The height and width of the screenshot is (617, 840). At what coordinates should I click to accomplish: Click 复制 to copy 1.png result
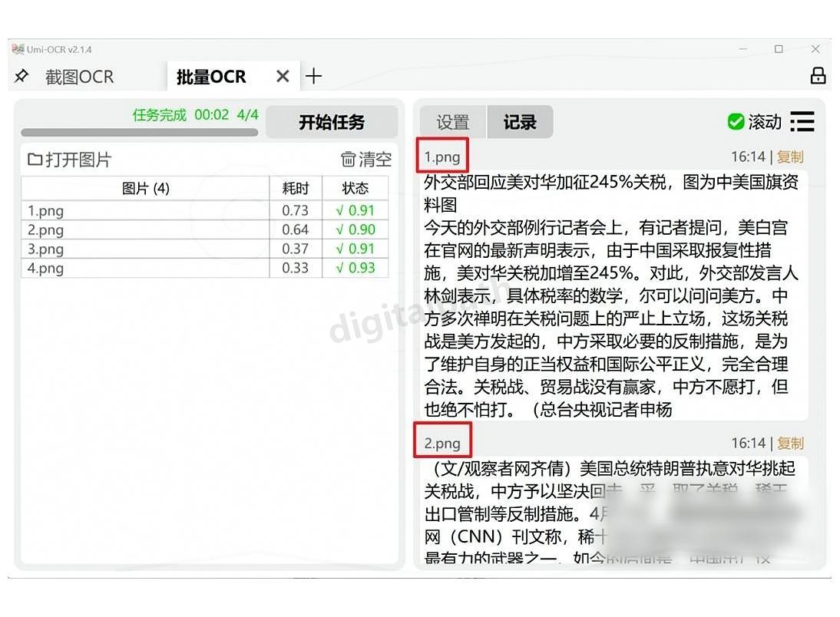791,156
